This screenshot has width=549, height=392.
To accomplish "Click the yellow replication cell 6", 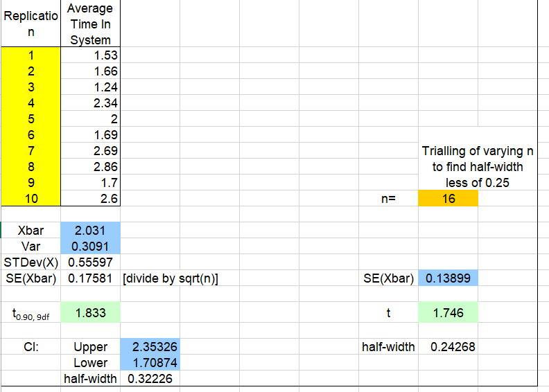I will [31, 134].
